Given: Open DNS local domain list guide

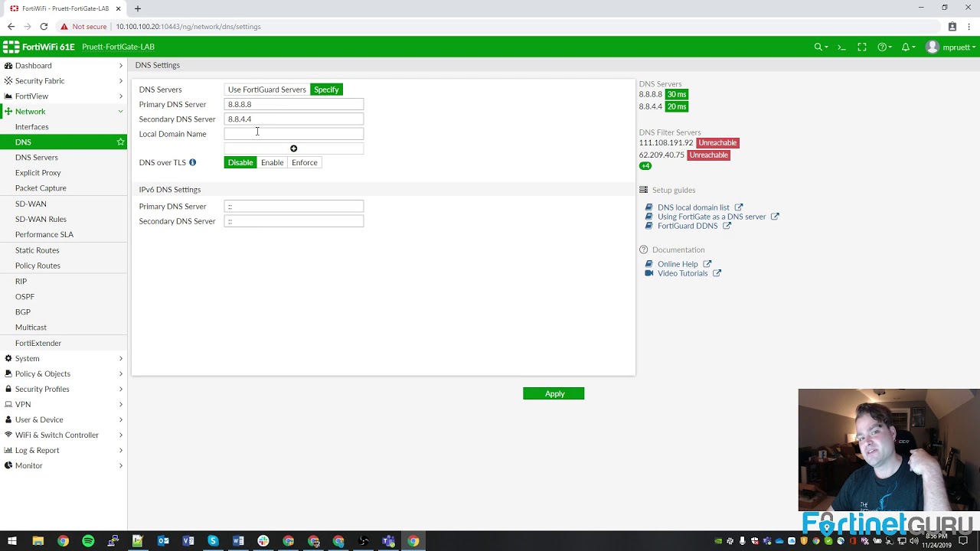Looking at the screenshot, I should tap(693, 207).
